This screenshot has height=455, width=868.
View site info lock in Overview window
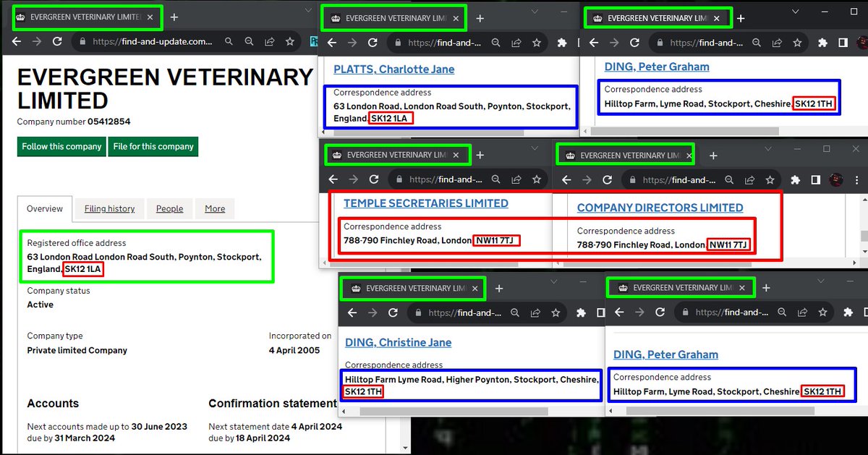click(x=81, y=42)
